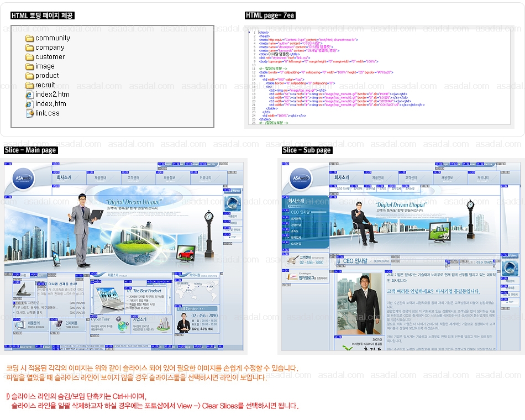Click the HTML code preview panel
Screen dimensions: 525x420
[x=380, y=77]
